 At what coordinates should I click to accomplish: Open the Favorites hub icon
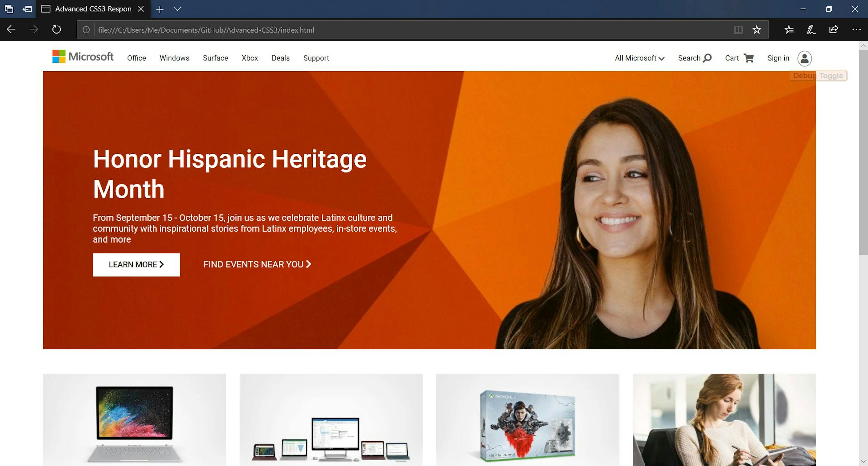click(789, 30)
